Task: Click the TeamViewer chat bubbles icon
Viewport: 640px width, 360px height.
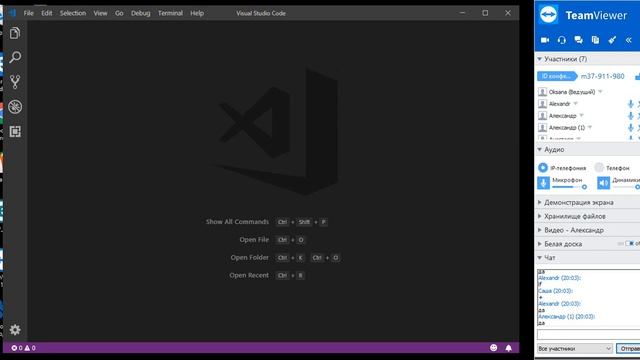Action: tap(578, 40)
